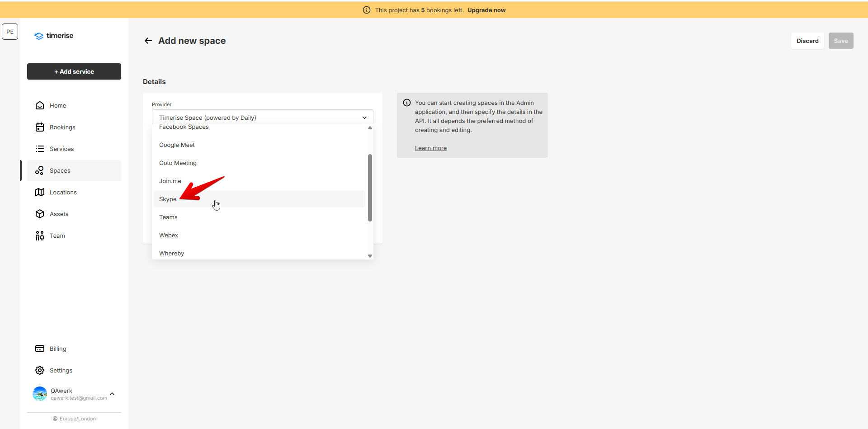Screen dimensions: 868x429
Task: Choose Webex provider option
Action: pos(259,235)
